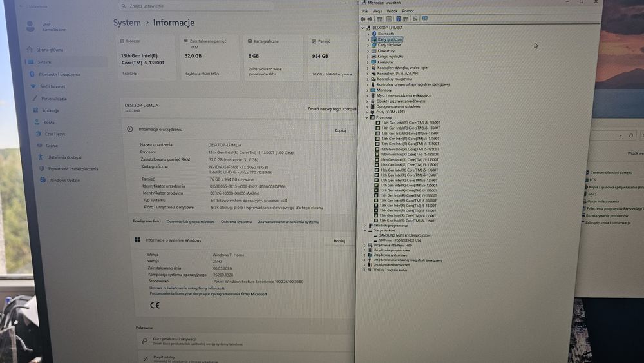This screenshot has width=644, height=363.
Task: Open Zaawansowane ustawienia systemu link
Action: pos(289,222)
